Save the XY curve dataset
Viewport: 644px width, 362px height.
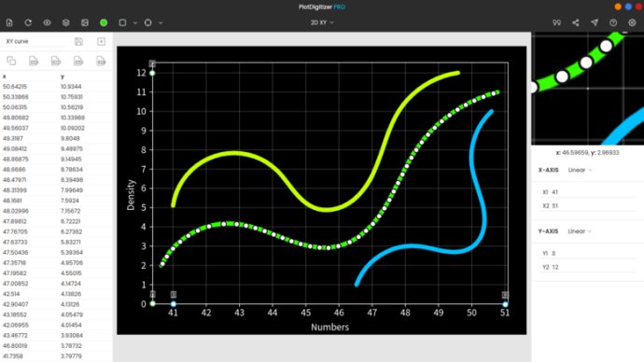pos(78,41)
